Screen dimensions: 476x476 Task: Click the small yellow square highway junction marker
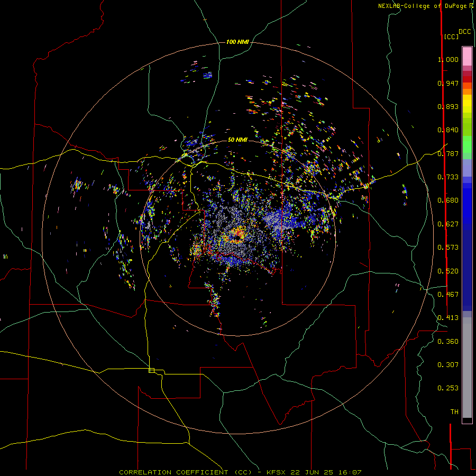pyautogui.click(x=151, y=370)
